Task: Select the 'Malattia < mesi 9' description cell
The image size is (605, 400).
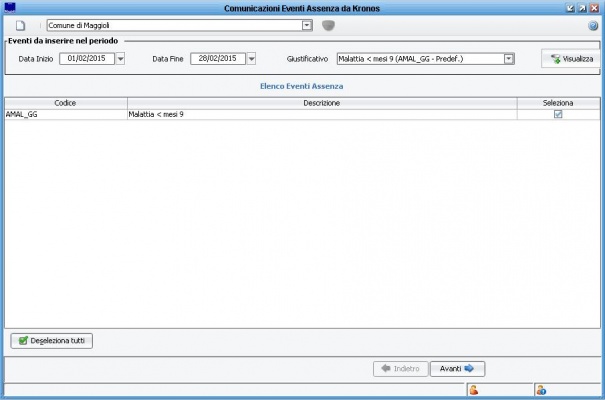Action: 322,114
